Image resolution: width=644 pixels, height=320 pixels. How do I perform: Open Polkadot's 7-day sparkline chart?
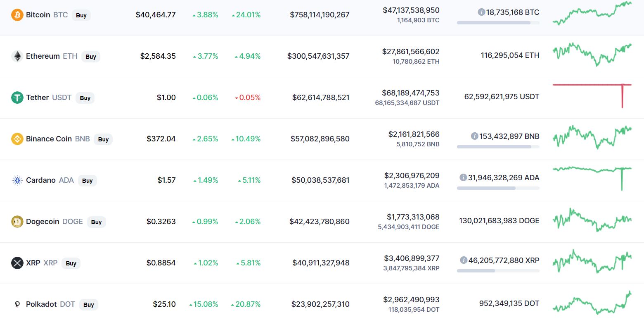point(592,303)
